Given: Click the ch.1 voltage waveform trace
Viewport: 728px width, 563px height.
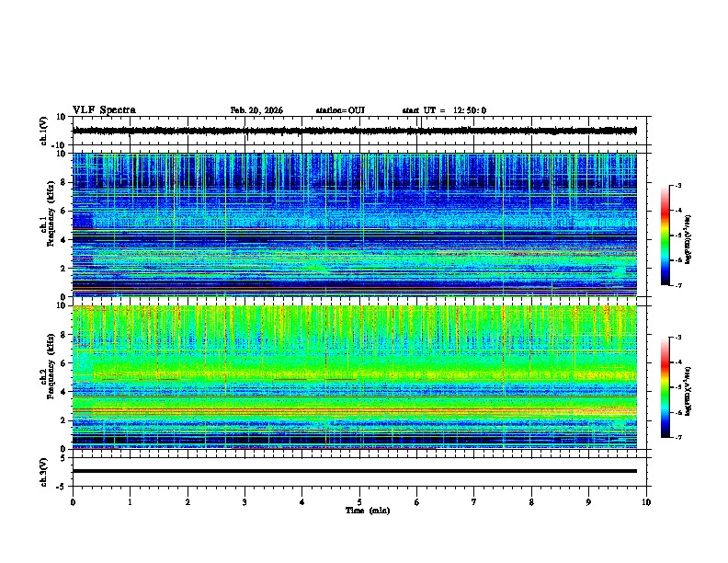Looking at the screenshot, I should (354, 131).
